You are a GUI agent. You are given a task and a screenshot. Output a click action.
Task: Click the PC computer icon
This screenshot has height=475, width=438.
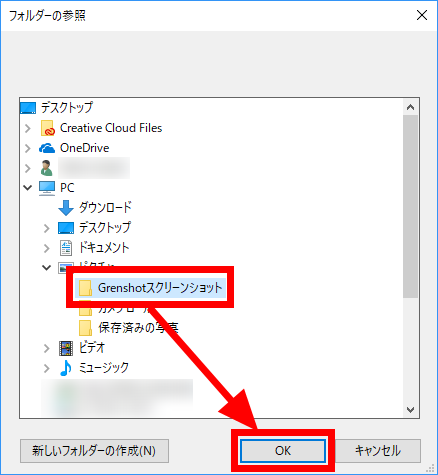click(x=47, y=188)
